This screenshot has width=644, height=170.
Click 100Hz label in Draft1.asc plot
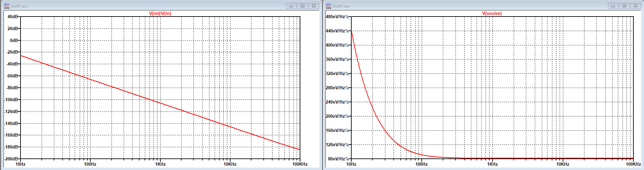tap(90, 164)
